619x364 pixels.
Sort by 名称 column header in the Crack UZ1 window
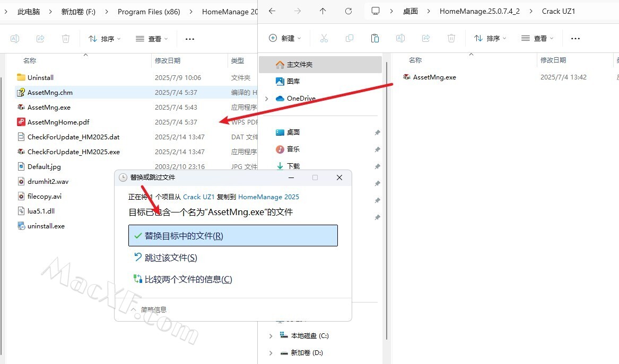(x=415, y=60)
